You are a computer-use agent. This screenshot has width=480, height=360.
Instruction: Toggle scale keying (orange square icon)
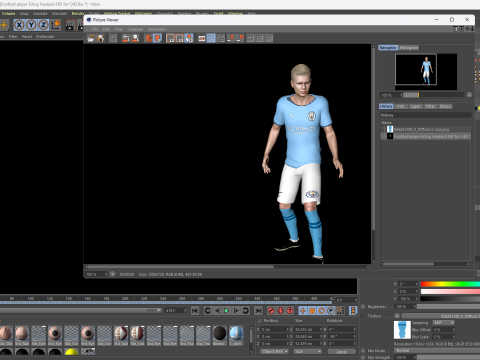312,311
